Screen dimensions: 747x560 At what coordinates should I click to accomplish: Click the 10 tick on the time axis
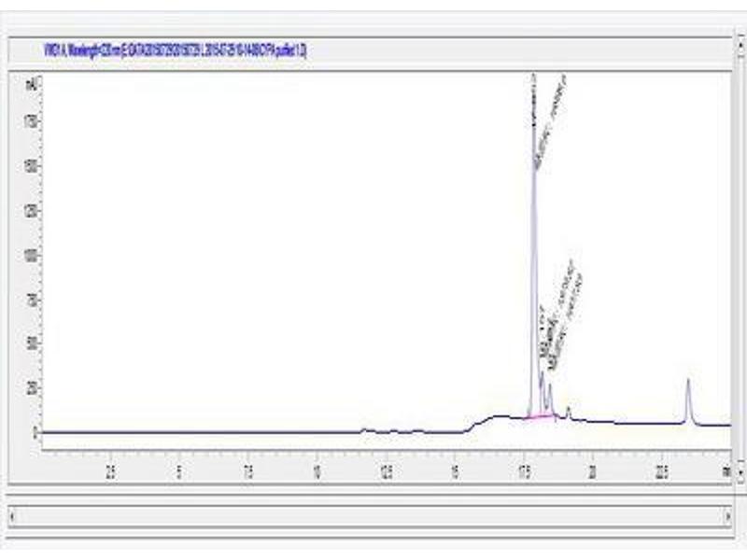coord(317,469)
